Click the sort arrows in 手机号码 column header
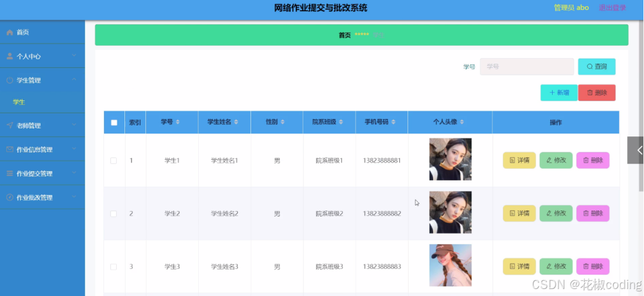 coord(393,122)
